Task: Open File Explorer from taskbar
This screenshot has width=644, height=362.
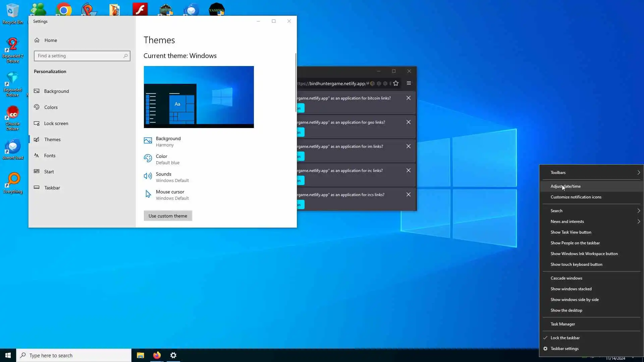Action: 140,355
